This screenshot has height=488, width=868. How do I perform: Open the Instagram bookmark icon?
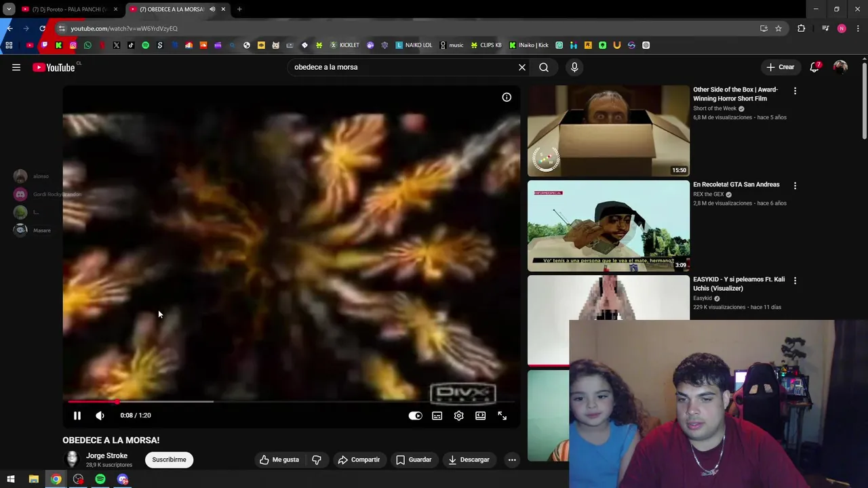tap(73, 45)
